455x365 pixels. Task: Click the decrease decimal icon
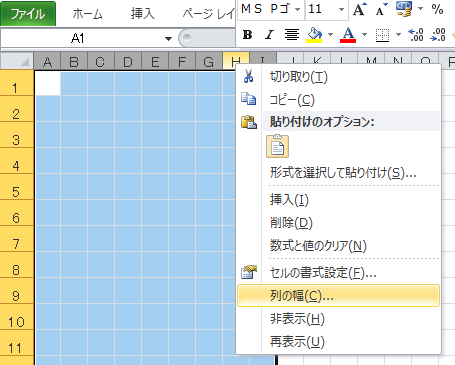pos(438,35)
